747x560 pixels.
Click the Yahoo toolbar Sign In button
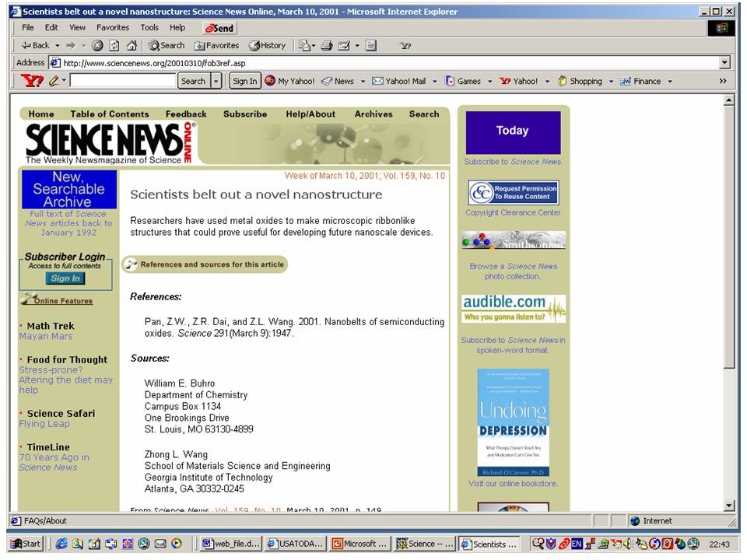pos(245,81)
